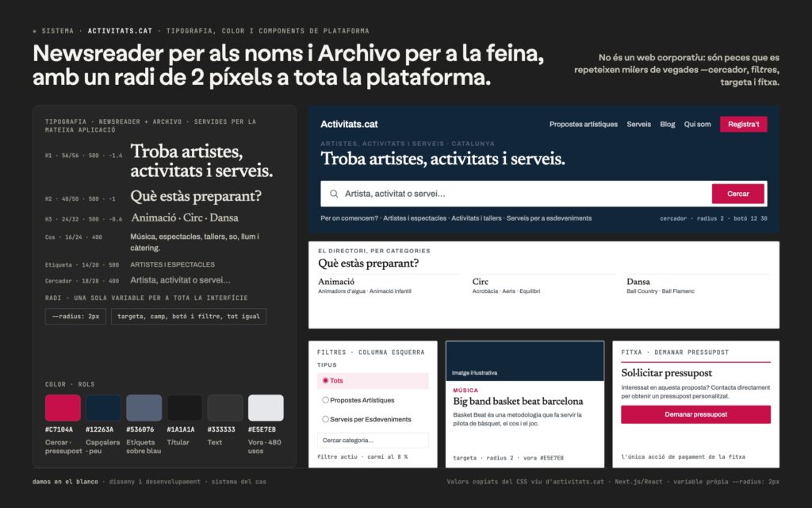This screenshot has height=508, width=812.
Task: Open the Dansa category heading
Action: tap(638, 282)
